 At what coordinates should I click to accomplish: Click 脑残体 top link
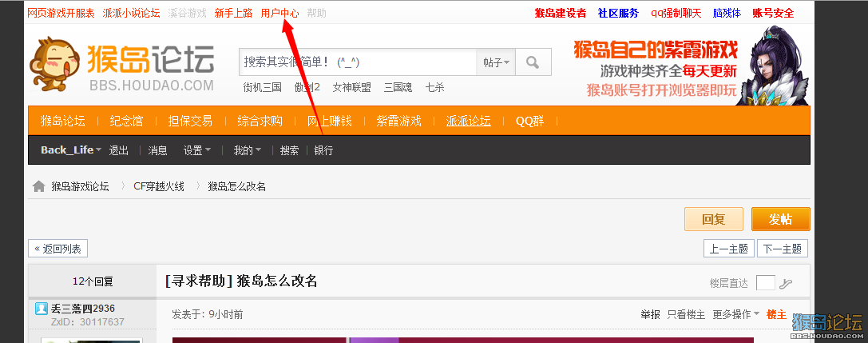[727, 13]
